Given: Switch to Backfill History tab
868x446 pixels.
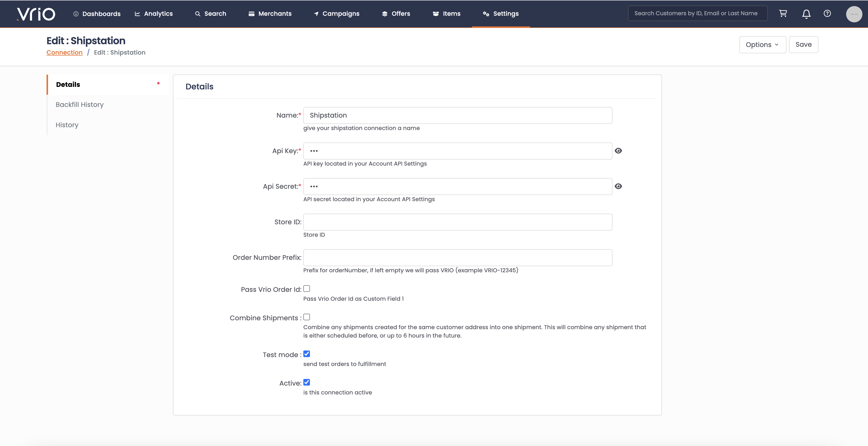Looking at the screenshot, I should tap(108, 105).
